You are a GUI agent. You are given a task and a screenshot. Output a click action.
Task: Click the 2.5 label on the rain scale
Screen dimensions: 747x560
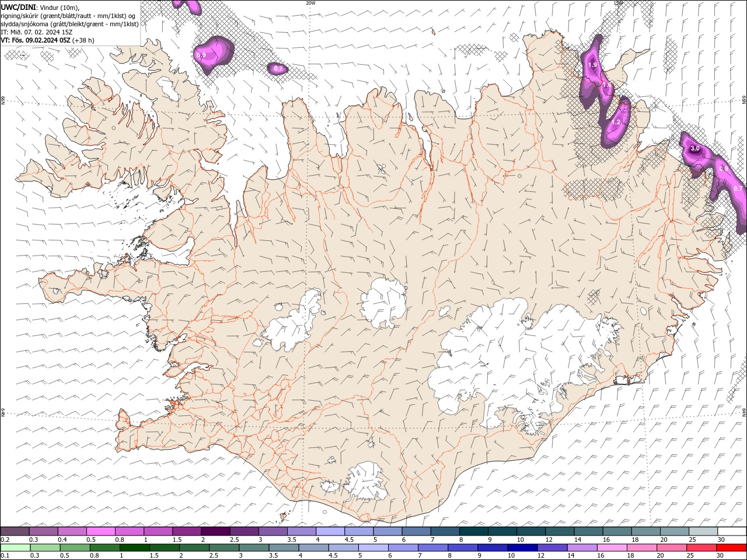point(214,556)
